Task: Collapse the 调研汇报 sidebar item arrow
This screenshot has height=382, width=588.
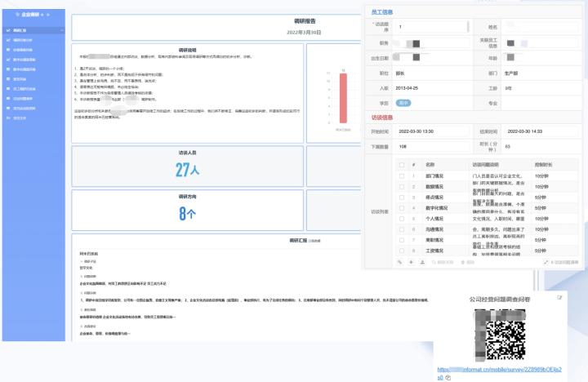Action: tap(61, 30)
